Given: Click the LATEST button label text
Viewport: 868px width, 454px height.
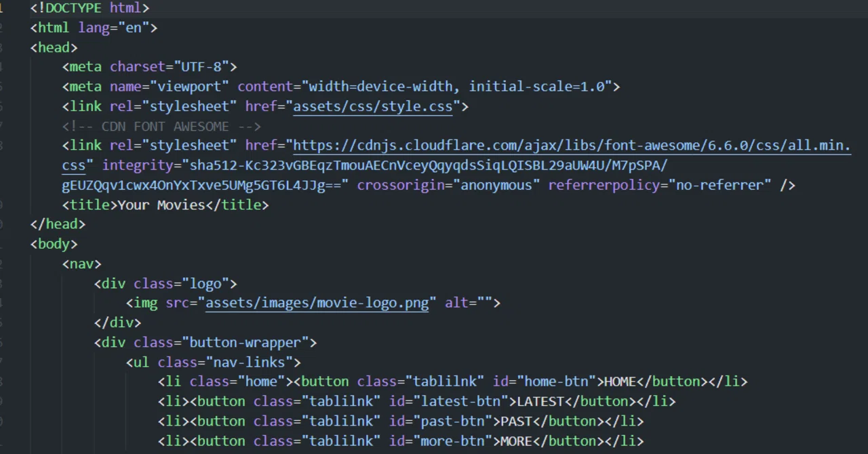Looking at the screenshot, I should pos(540,401).
